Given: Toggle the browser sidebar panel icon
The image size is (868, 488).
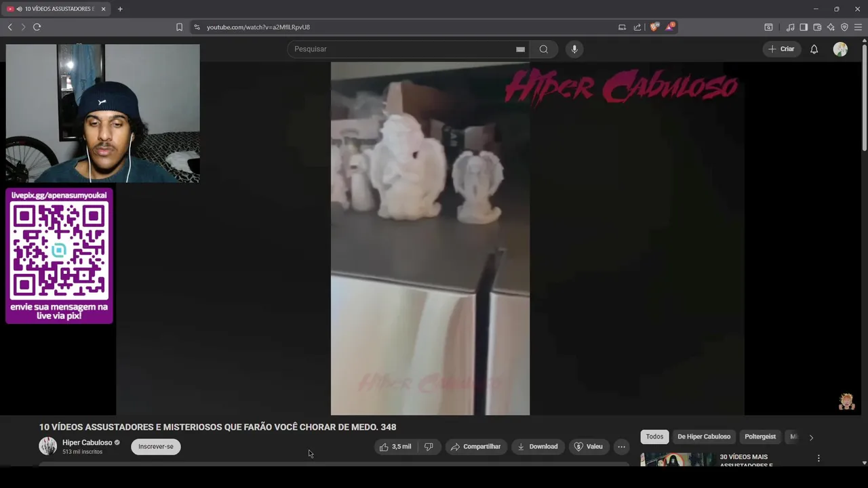Looking at the screenshot, I should (804, 27).
